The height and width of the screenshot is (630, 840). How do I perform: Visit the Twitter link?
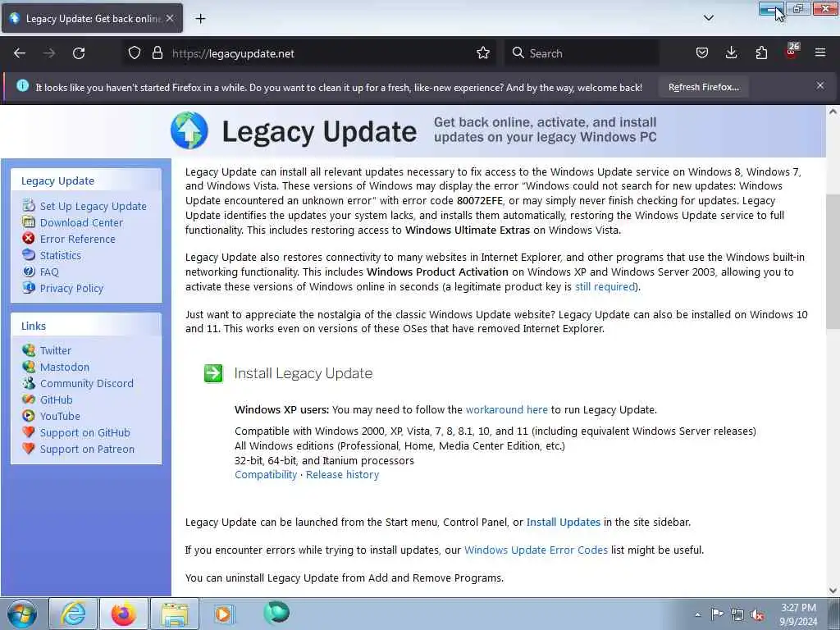[x=56, y=350]
